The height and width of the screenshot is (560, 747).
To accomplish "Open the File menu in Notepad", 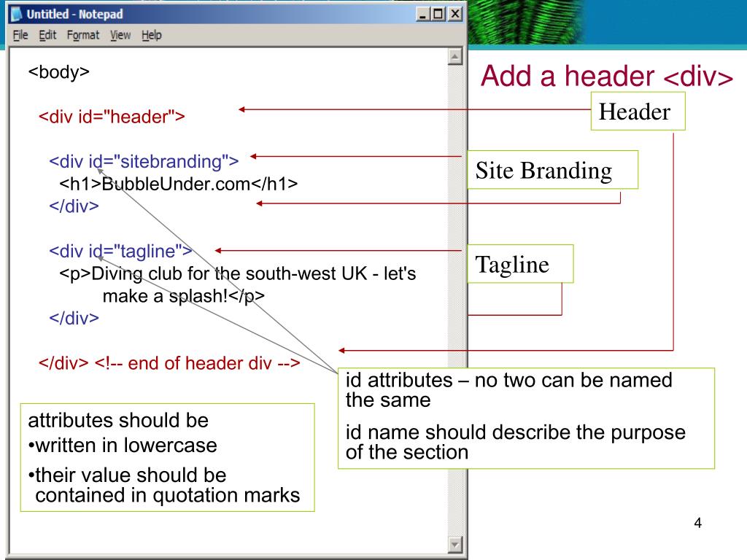I will tap(20, 35).
